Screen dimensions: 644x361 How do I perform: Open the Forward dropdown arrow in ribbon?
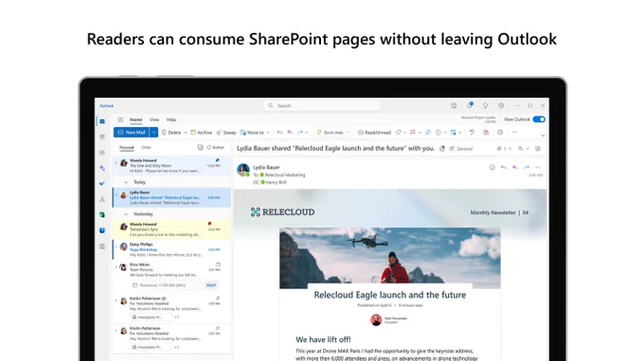[x=307, y=133]
